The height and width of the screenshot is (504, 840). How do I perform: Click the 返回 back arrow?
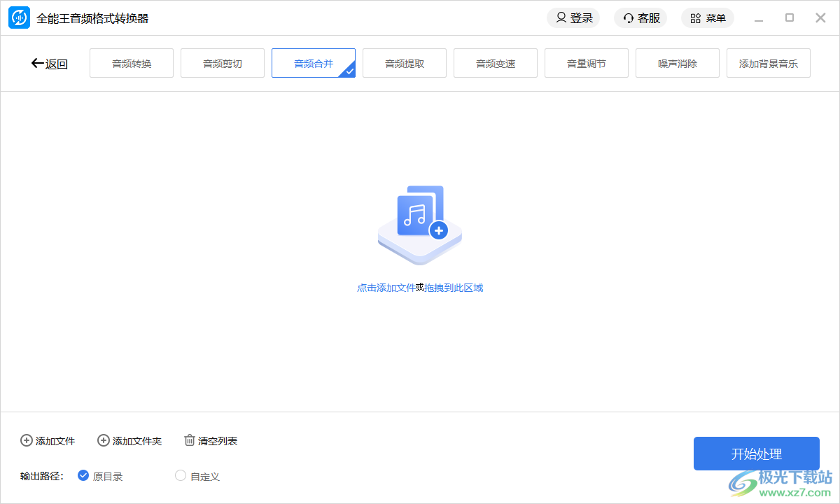tap(38, 63)
